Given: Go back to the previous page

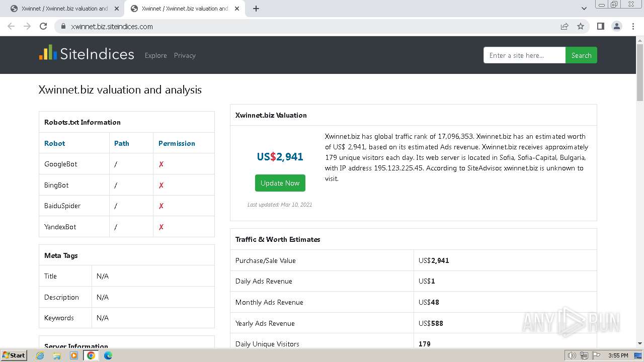Looking at the screenshot, I should click(x=11, y=26).
